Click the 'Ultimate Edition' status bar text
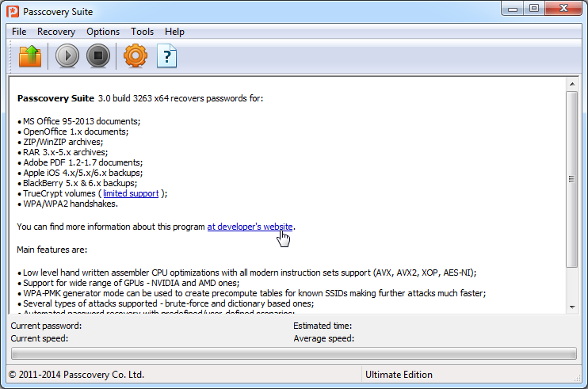The height and width of the screenshot is (389, 588). pos(399,375)
